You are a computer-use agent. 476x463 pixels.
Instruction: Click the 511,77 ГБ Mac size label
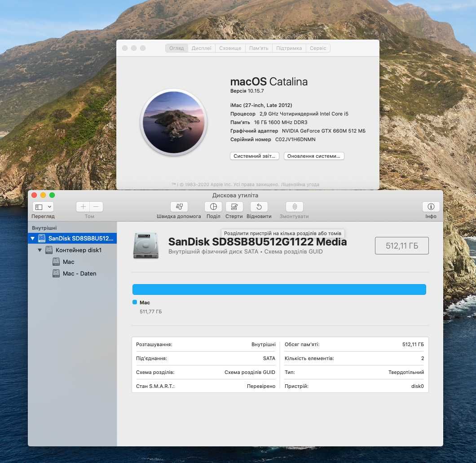(150, 312)
